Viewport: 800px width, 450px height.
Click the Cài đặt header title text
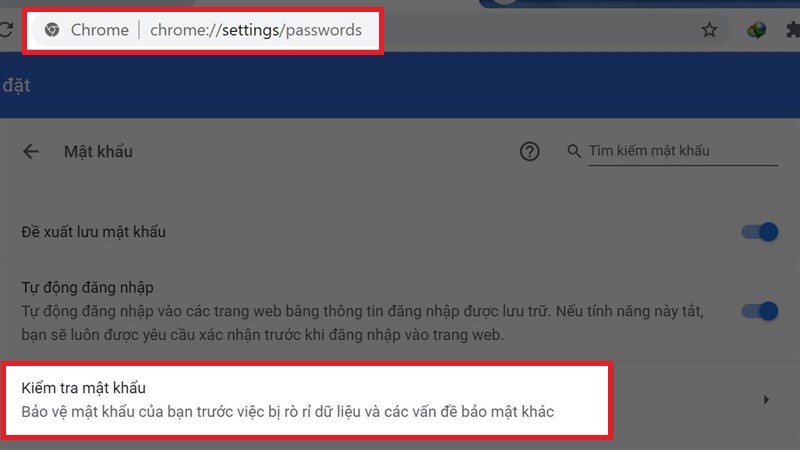click(15, 85)
